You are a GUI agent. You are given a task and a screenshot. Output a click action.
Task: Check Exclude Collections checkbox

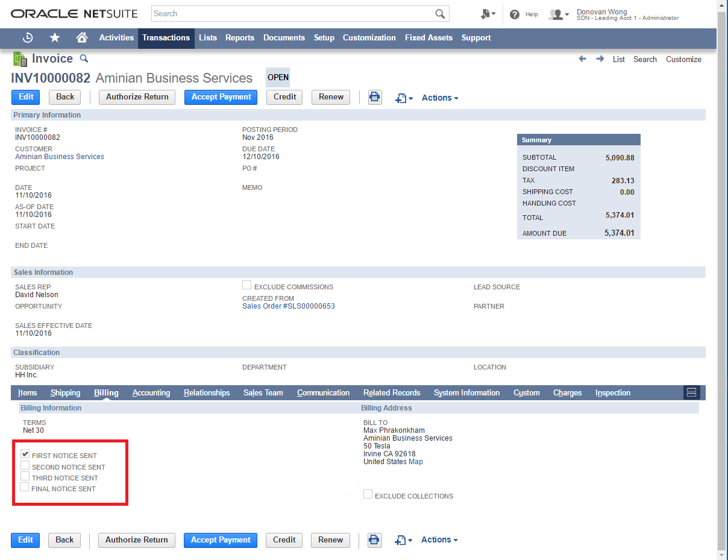pos(368,494)
